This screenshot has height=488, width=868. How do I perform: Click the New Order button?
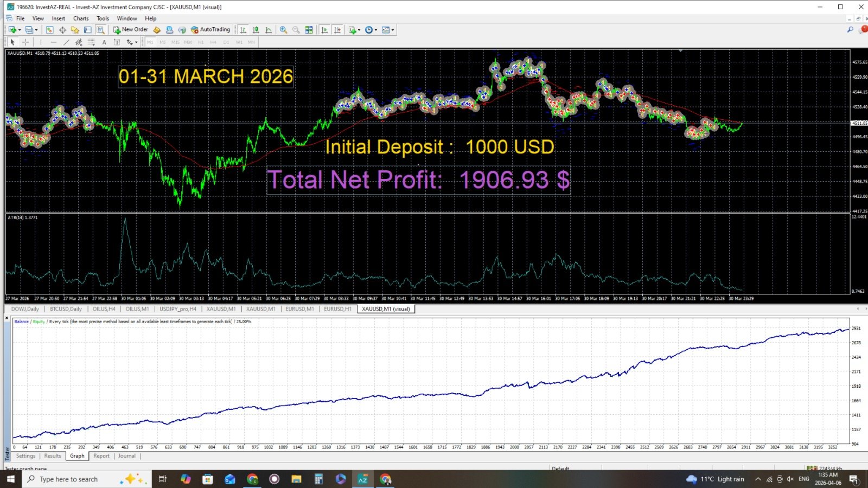pos(130,30)
